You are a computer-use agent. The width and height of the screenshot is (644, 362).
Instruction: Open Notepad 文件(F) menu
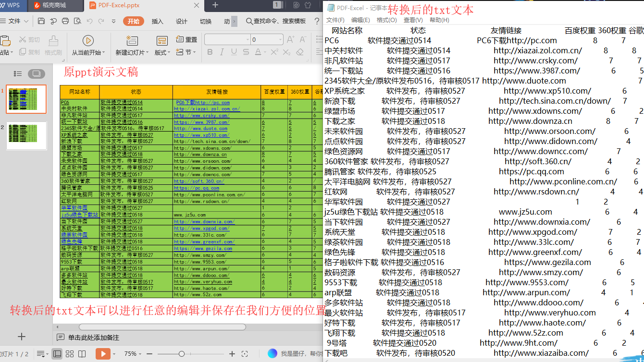[x=335, y=20]
